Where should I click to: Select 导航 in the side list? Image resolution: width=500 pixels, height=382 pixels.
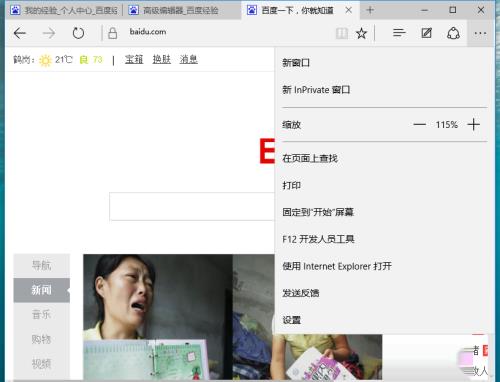(42, 265)
